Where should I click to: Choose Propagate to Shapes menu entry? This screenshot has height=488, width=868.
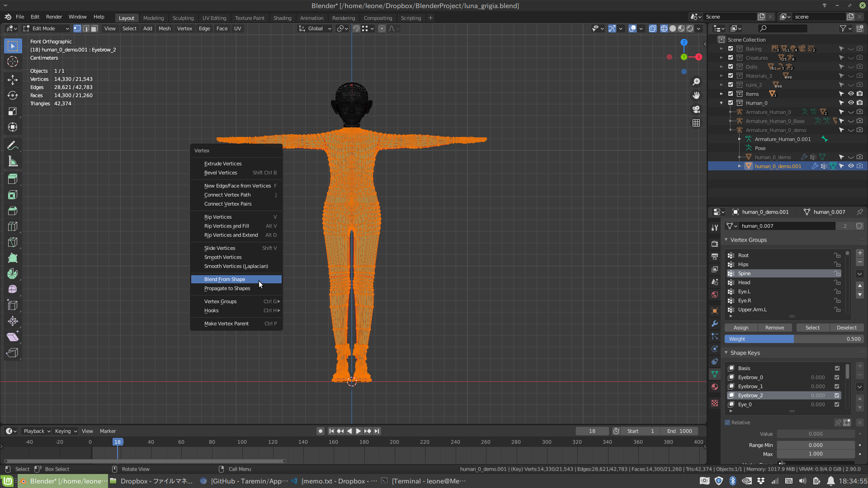tap(227, 288)
